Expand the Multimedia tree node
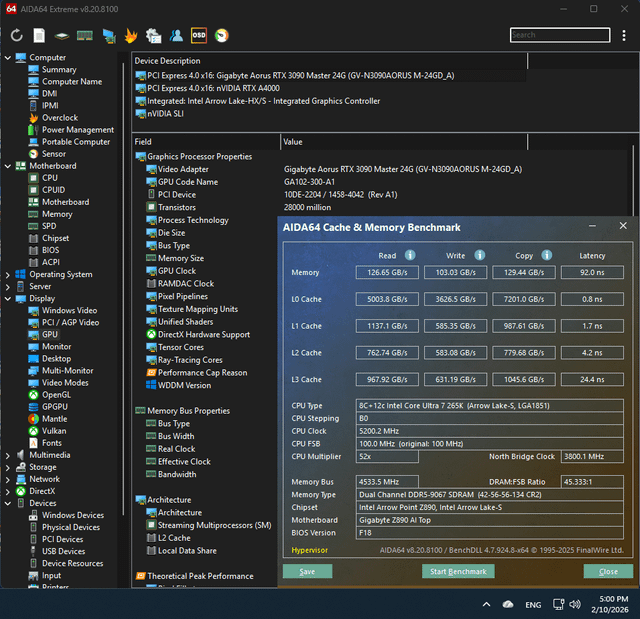640x619 pixels. tap(8, 455)
